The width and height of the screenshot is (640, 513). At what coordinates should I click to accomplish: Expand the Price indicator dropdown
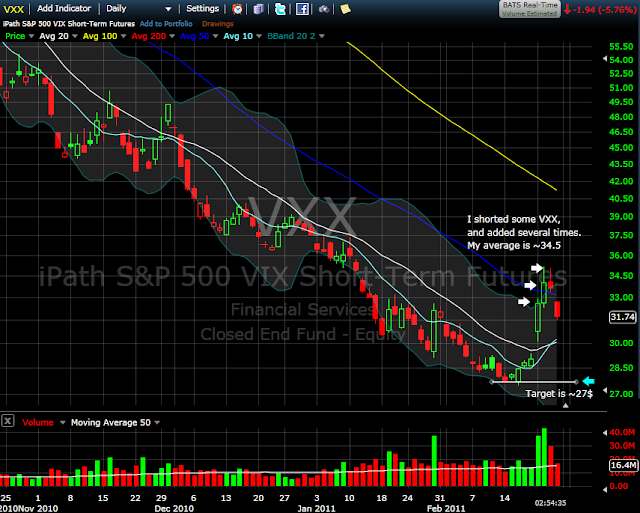(x=31, y=36)
